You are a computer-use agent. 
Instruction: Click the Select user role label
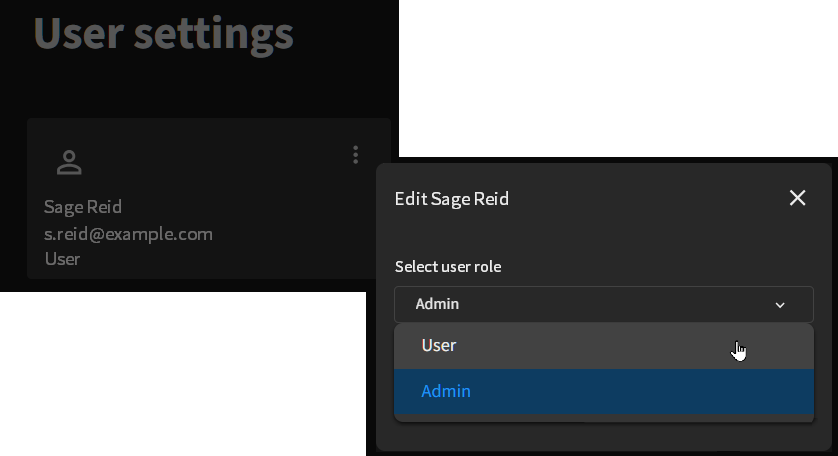448,266
